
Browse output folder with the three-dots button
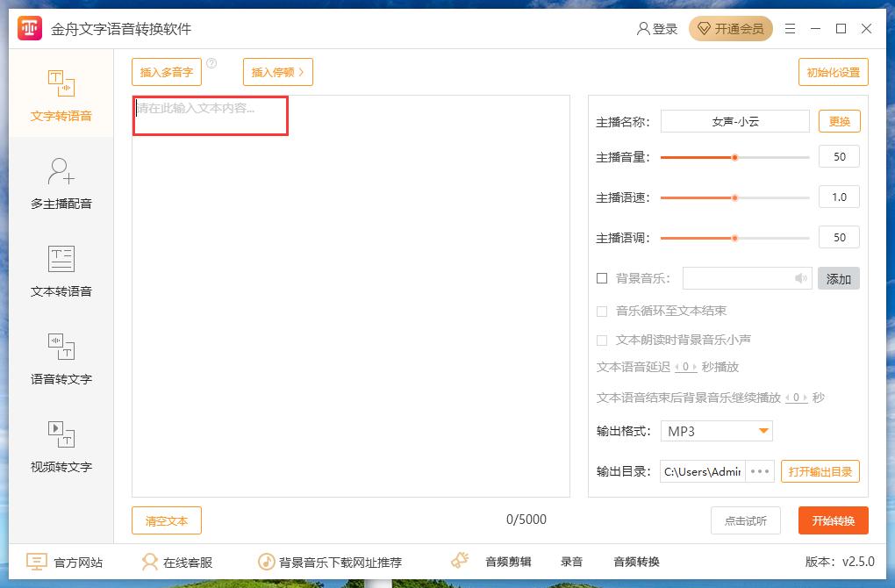pos(760,471)
